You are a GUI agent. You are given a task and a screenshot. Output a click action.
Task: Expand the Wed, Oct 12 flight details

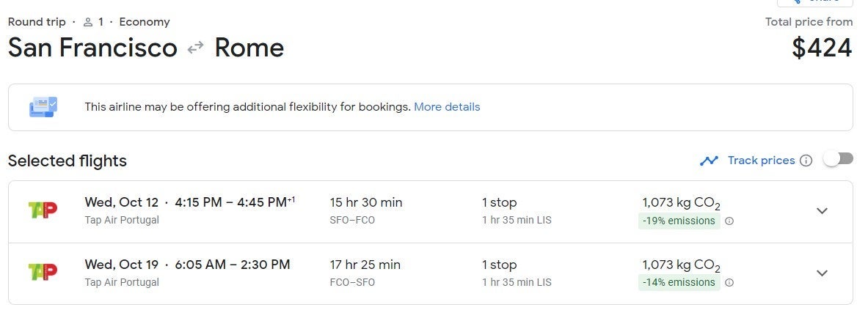point(822,211)
